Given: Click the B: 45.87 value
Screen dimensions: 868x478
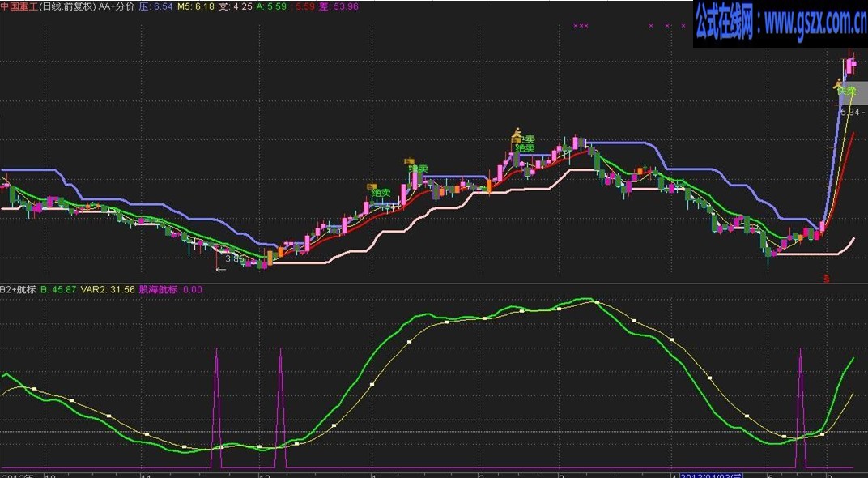Looking at the screenshot, I should [58, 289].
